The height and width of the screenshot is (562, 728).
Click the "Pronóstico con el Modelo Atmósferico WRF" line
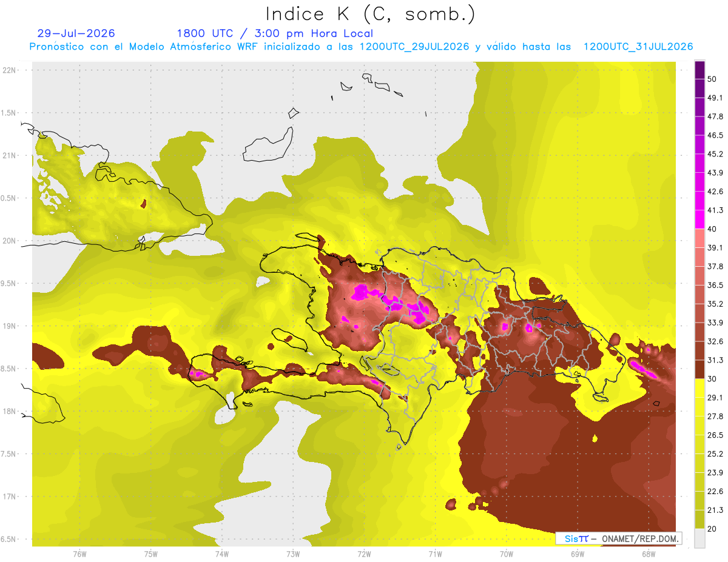coord(361,47)
